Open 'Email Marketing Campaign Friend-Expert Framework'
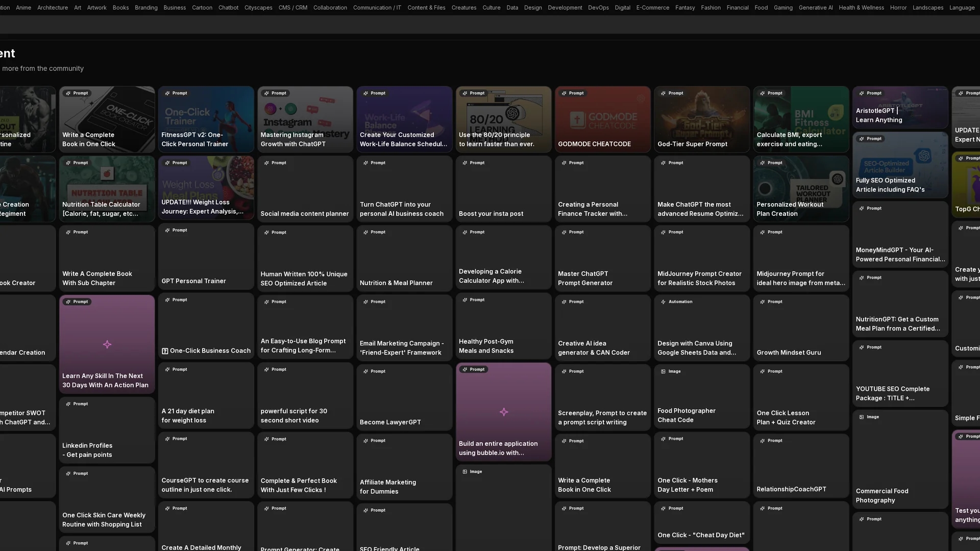This screenshot has height=551, width=980. pyautogui.click(x=404, y=328)
